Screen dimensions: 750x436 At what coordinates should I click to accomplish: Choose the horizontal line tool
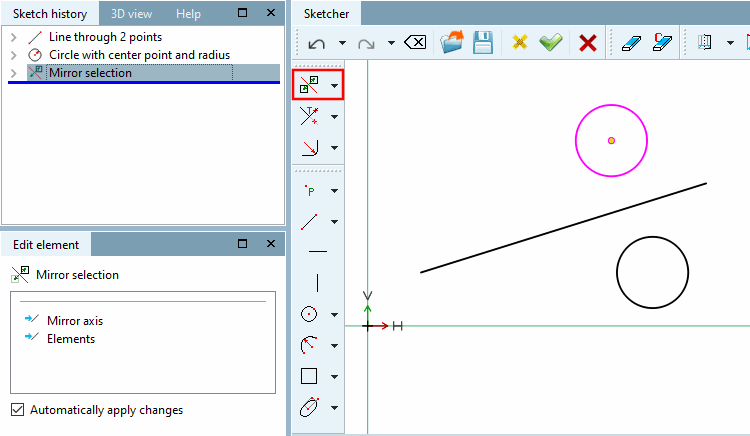318,251
